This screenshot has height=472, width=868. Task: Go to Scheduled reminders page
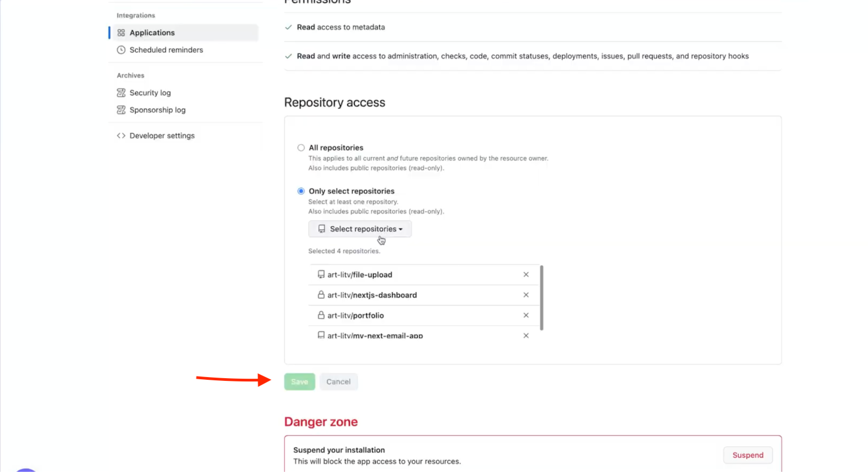coord(166,50)
